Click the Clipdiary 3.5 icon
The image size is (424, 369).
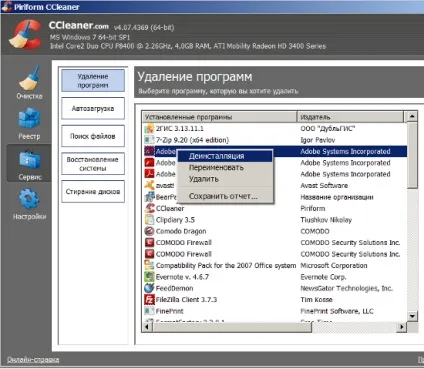pyautogui.click(x=149, y=219)
